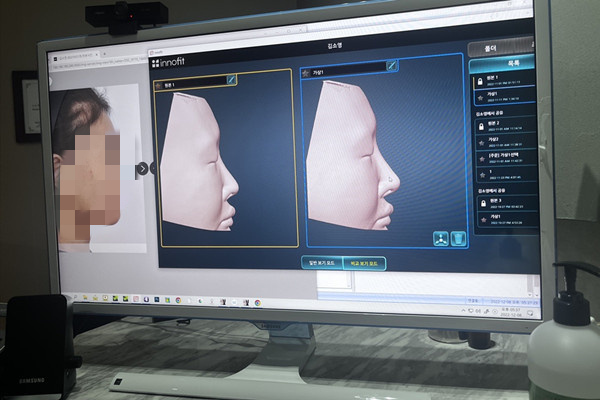Click the trash delete icon in the right panel

[x=458, y=239]
